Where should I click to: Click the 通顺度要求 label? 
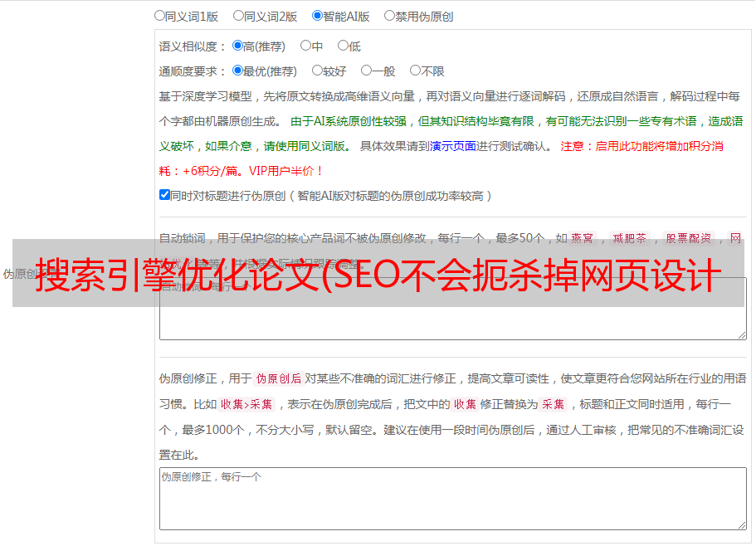point(193,71)
